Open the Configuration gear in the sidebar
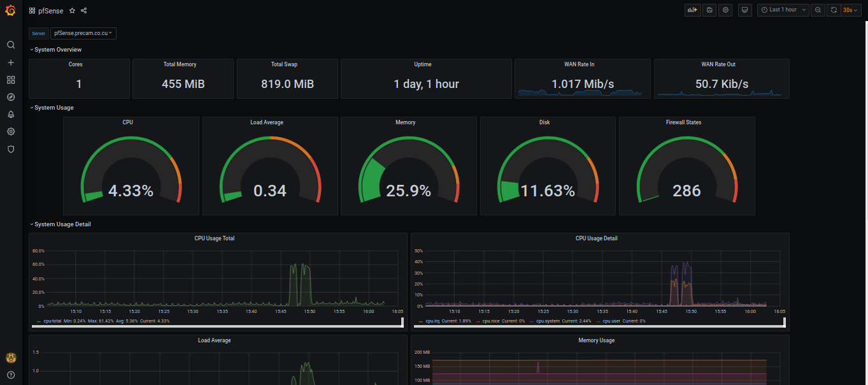Viewport: 868px width, 385px height. tap(11, 131)
